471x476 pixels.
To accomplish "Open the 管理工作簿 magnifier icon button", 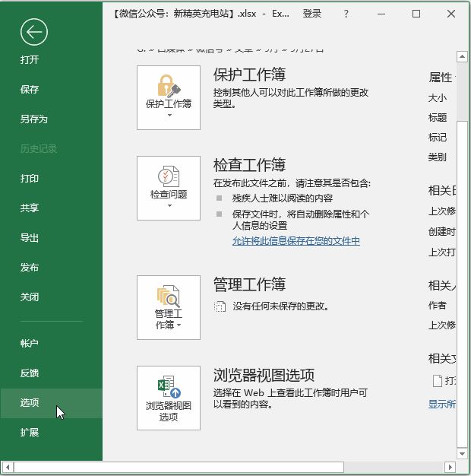I will tap(169, 307).
